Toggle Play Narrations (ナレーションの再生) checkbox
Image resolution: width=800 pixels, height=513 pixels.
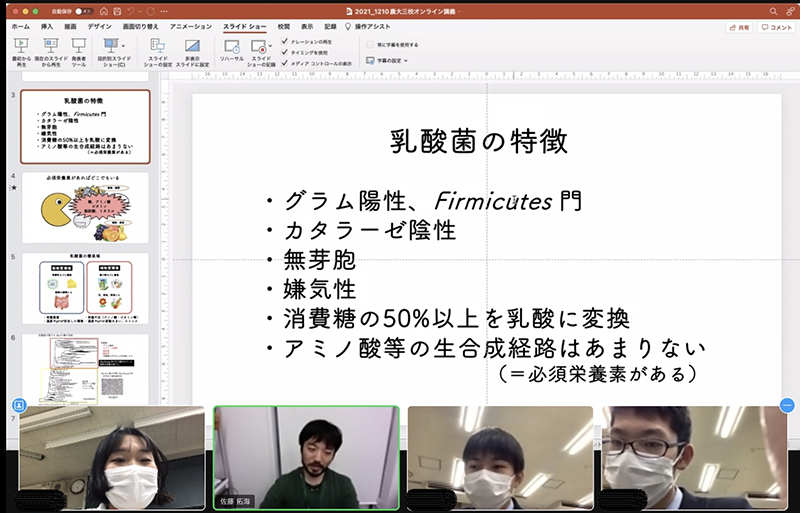click(285, 41)
